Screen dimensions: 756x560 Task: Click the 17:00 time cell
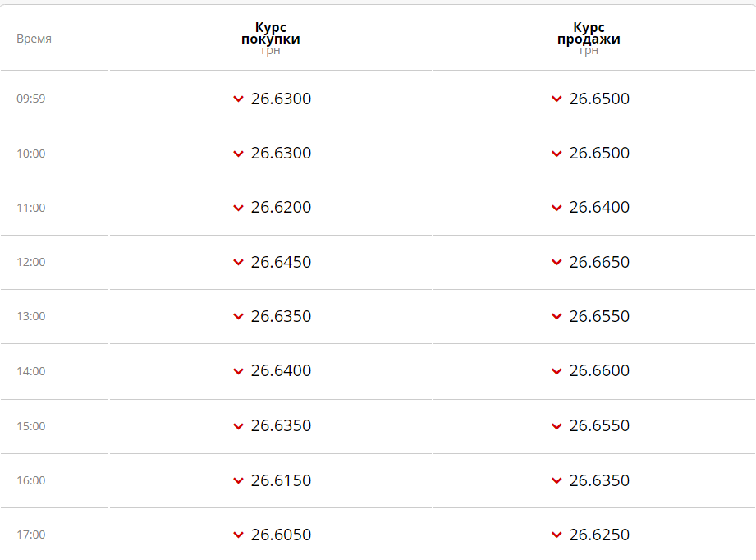point(31,535)
